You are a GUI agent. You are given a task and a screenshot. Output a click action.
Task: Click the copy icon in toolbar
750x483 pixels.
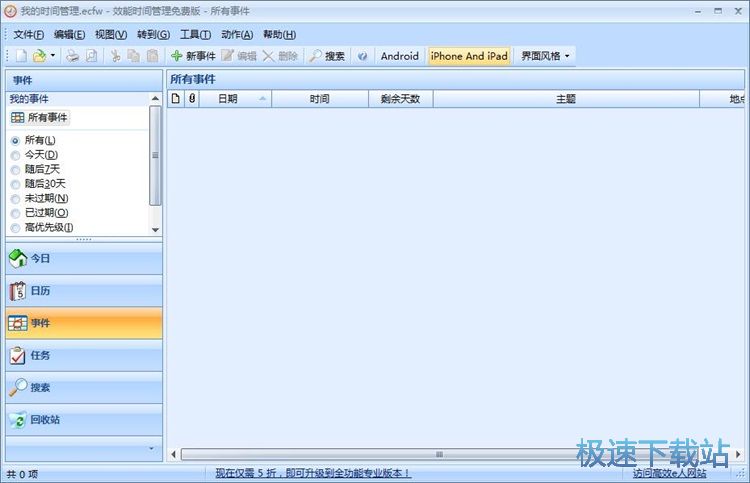pos(133,56)
